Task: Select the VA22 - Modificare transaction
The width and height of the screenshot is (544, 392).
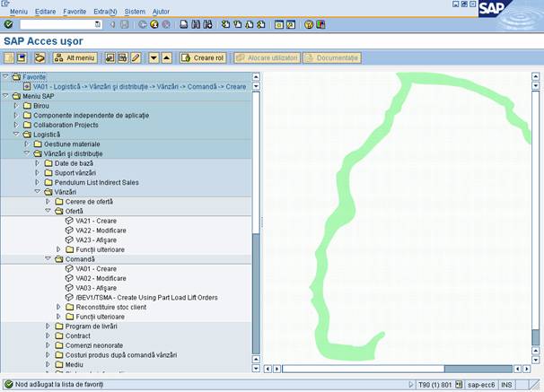Action: click(101, 231)
